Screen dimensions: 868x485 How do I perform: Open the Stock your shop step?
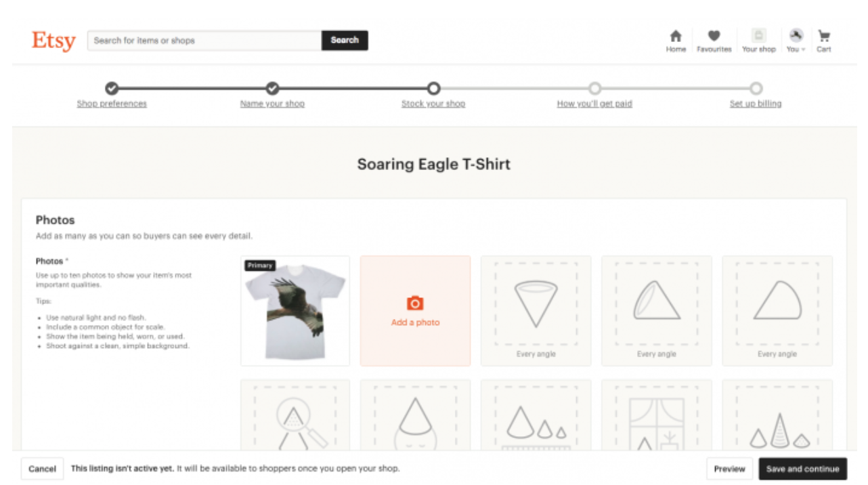tap(433, 104)
